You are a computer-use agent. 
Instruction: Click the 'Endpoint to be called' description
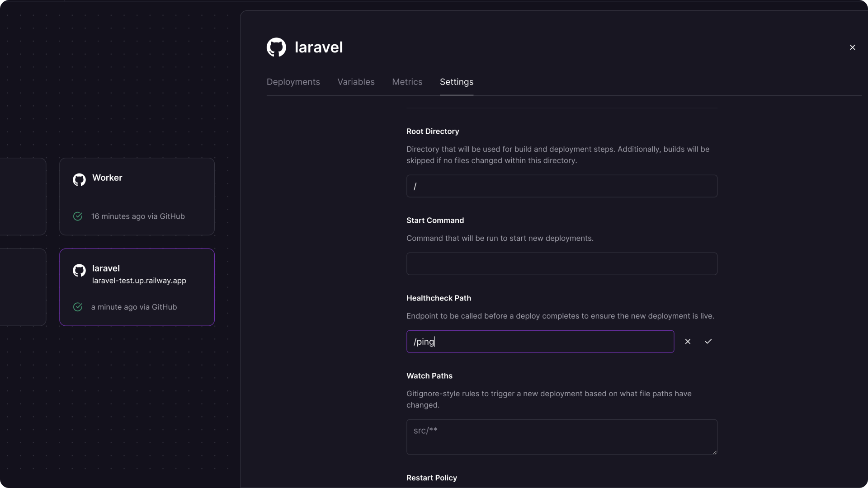pyautogui.click(x=560, y=316)
